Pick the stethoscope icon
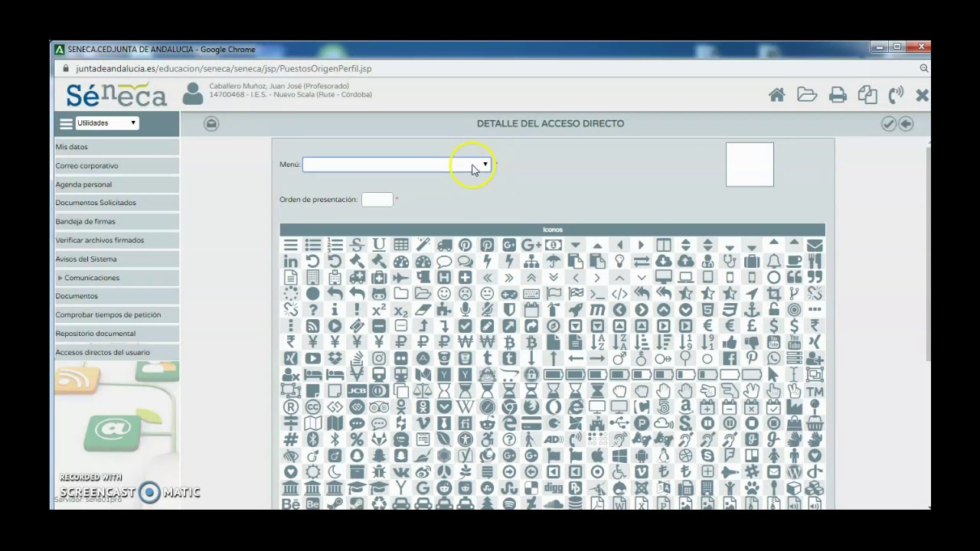 (x=730, y=261)
